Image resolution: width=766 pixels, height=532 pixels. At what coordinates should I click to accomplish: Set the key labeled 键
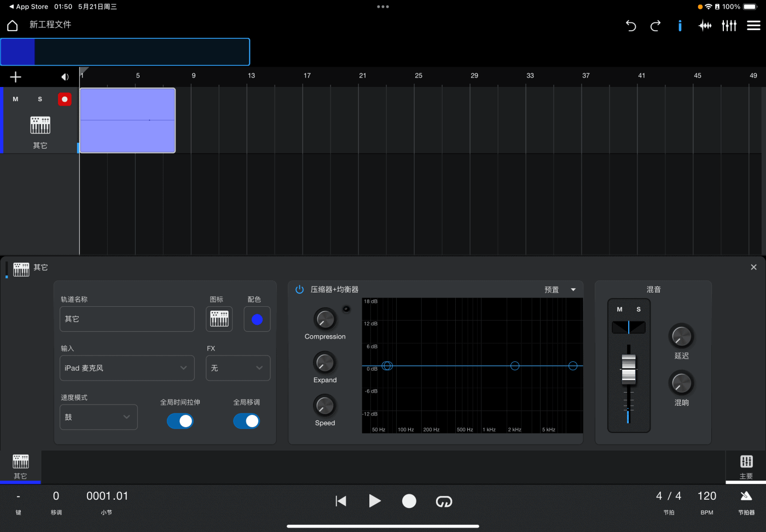coord(18,502)
